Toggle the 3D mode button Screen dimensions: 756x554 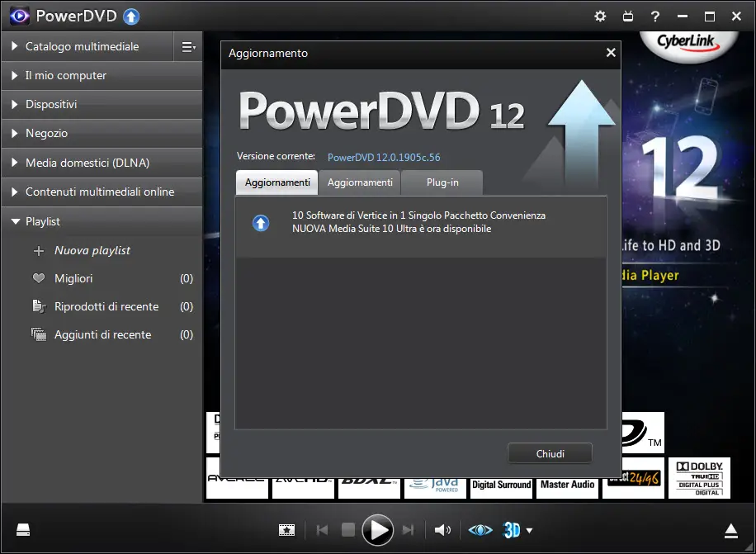[x=512, y=530]
